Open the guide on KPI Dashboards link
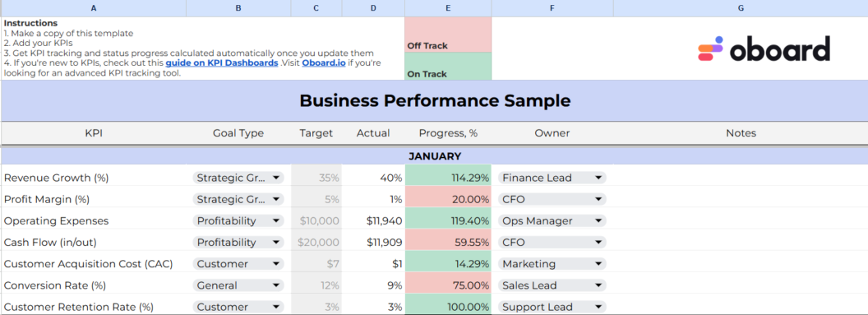868x315 pixels. [x=221, y=63]
